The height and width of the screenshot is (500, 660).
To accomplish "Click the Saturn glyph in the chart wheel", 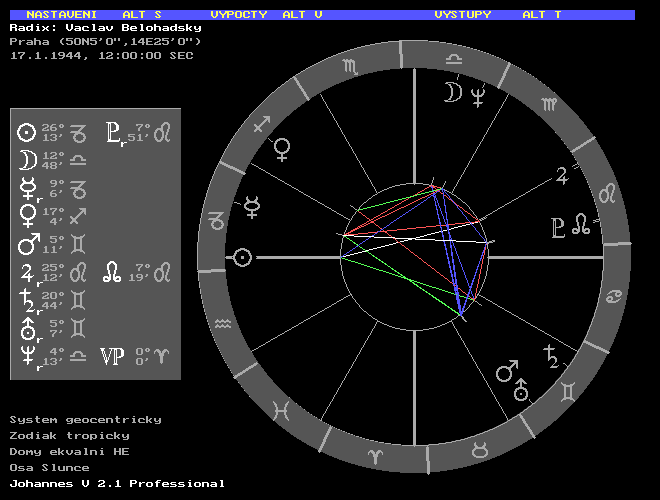I will click(550, 357).
